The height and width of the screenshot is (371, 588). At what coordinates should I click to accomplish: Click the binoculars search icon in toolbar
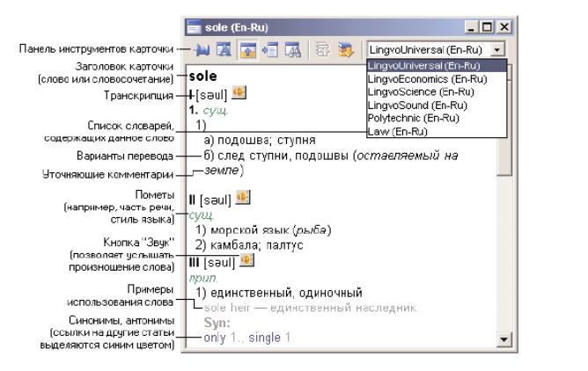point(293,50)
